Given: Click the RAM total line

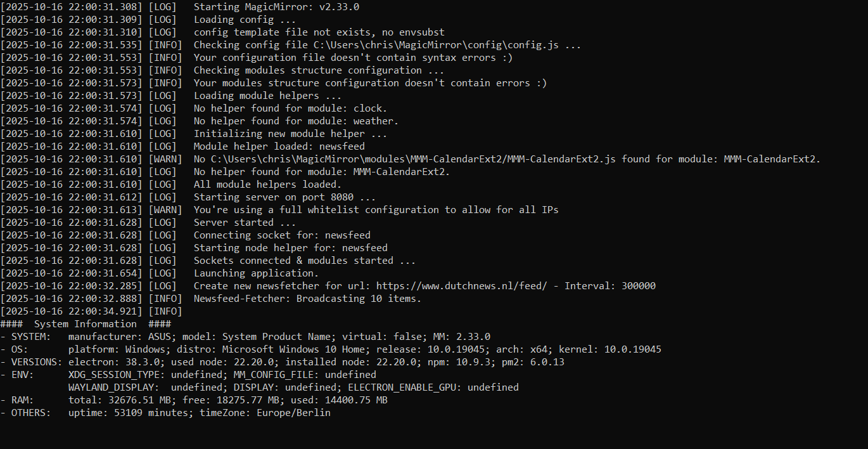Looking at the screenshot, I should click(194, 400).
